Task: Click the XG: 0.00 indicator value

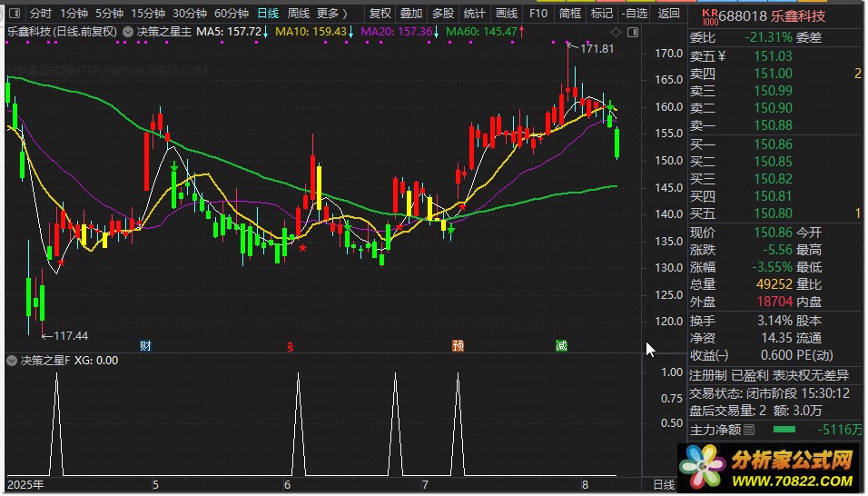Action: tap(96, 361)
